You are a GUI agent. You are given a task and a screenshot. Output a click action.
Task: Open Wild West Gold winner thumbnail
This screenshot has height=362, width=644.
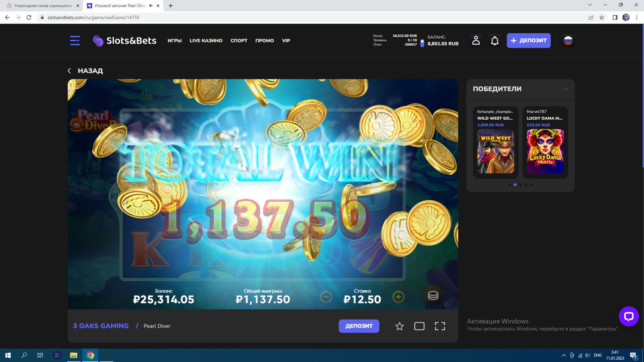coord(495,151)
